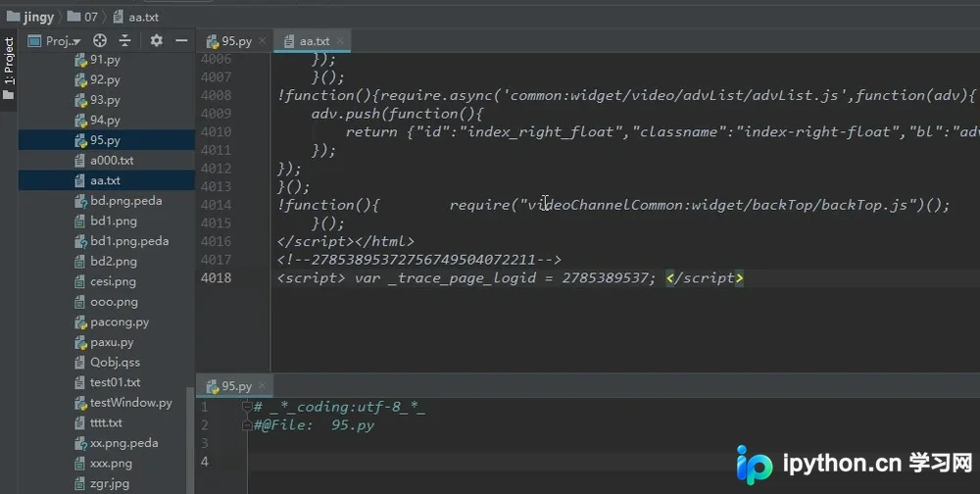Select paxu.py in project tree
980x494 pixels.
tap(112, 342)
